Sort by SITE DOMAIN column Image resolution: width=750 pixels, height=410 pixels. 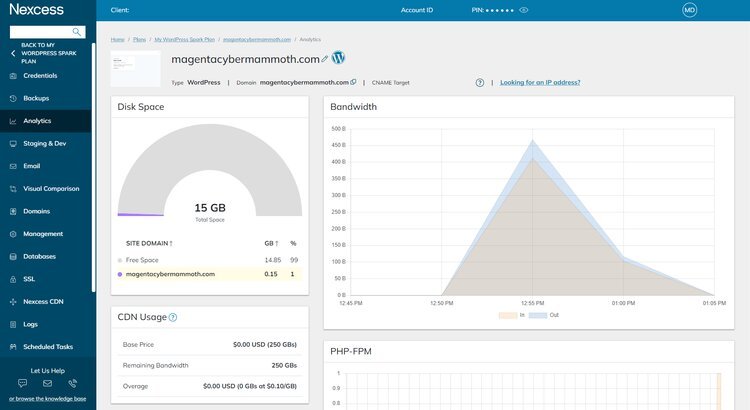pyautogui.click(x=149, y=244)
